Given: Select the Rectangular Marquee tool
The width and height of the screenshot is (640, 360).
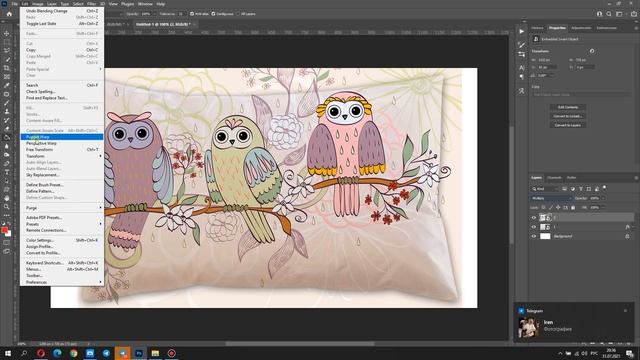Looking at the screenshot, I should coord(7,42).
